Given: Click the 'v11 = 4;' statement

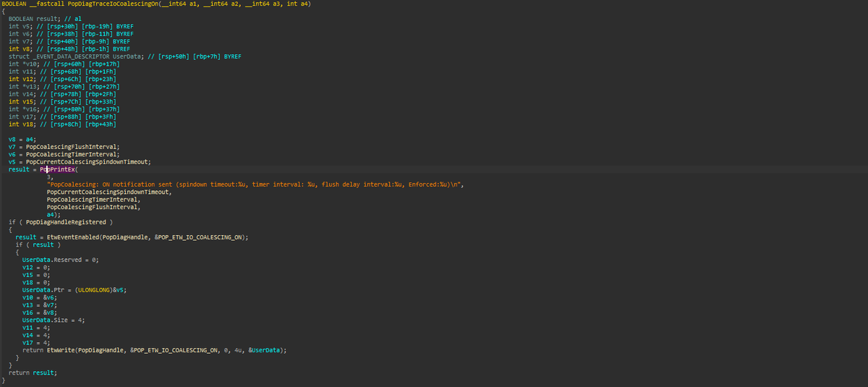Looking at the screenshot, I should click(37, 326).
